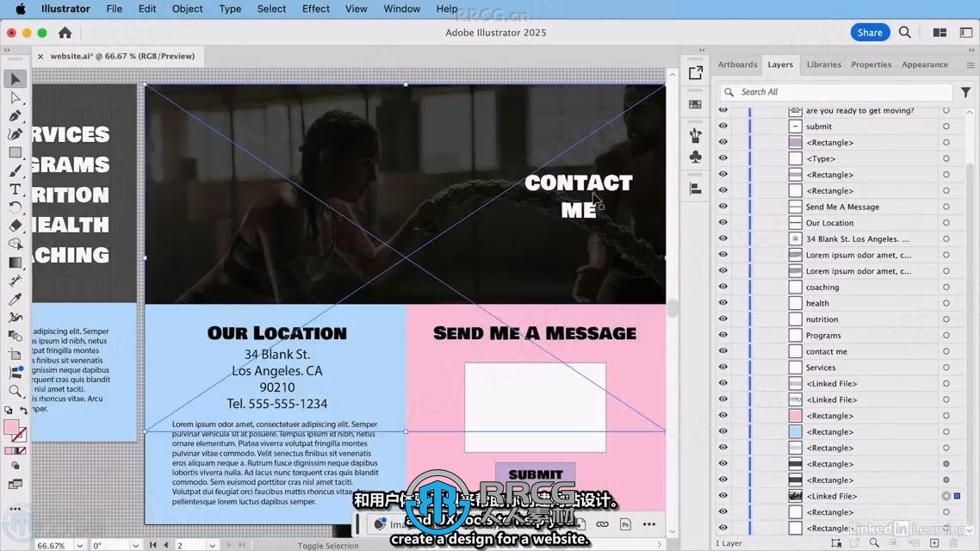Click the pink Fill color swatch

(x=11, y=427)
